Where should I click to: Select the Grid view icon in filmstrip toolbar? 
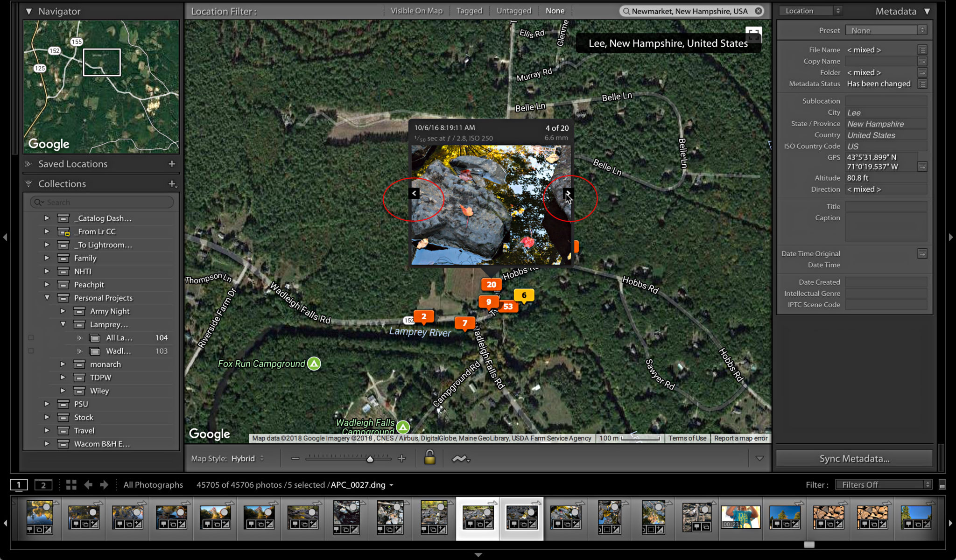[71, 485]
